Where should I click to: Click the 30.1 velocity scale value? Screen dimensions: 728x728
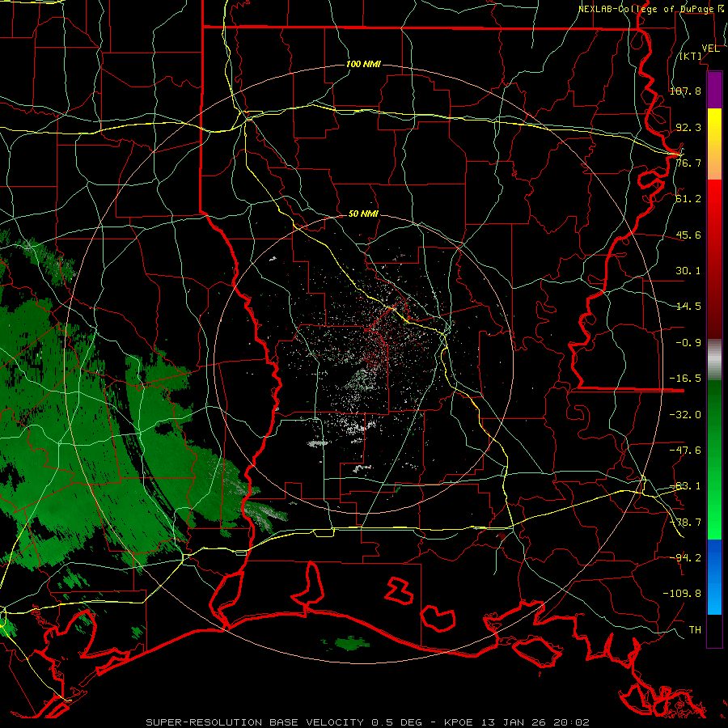coord(688,271)
